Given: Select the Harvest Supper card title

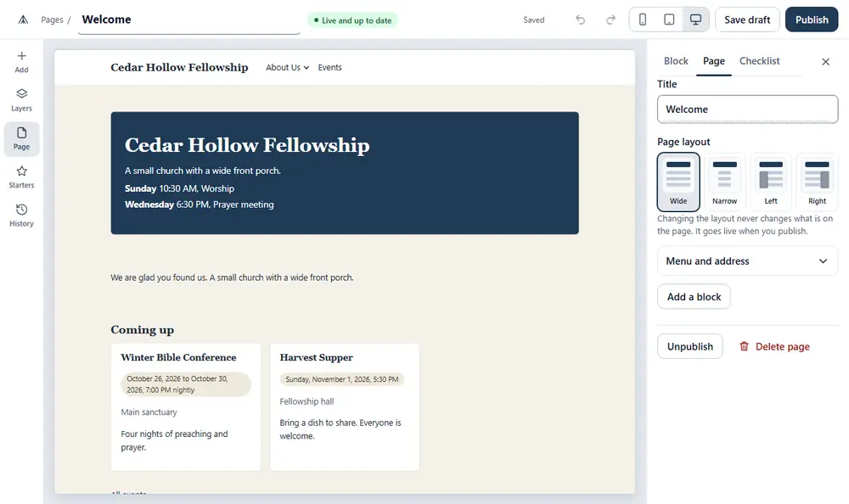Looking at the screenshot, I should [316, 358].
